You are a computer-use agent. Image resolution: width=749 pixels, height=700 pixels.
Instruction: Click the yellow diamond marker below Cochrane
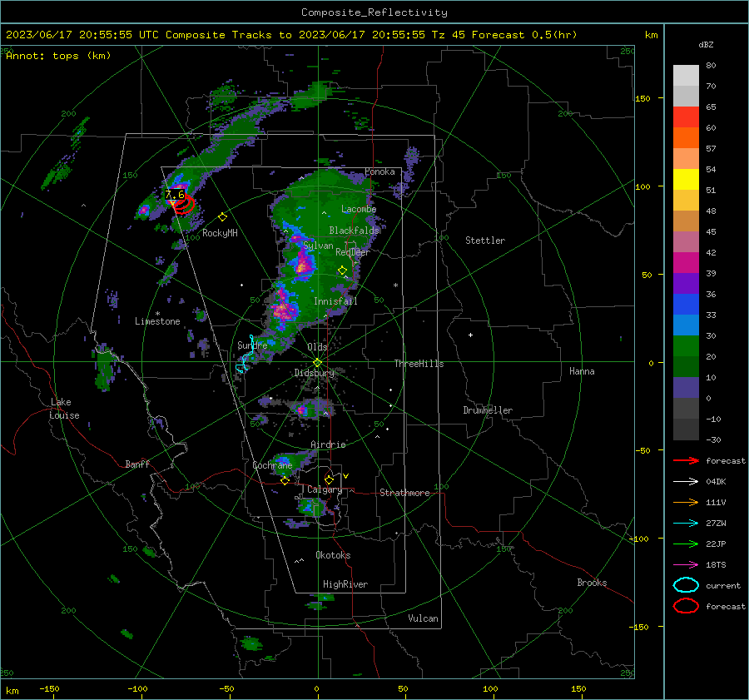285,481
